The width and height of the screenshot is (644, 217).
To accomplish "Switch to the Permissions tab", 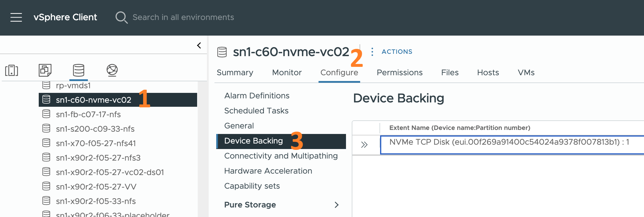I will [399, 73].
